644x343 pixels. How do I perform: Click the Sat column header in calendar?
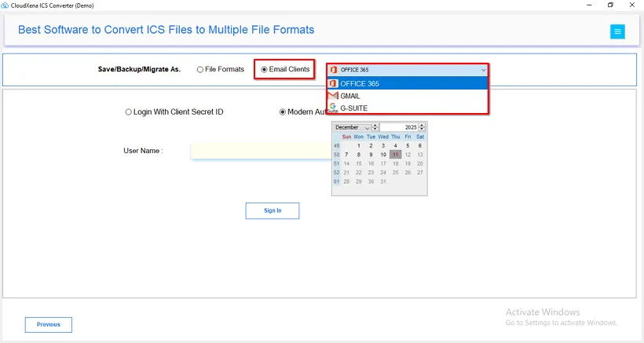[x=420, y=137]
